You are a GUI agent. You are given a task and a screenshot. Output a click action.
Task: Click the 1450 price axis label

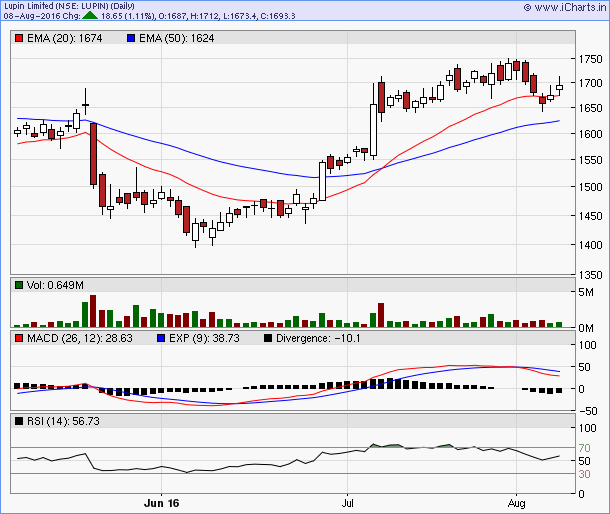590,216
